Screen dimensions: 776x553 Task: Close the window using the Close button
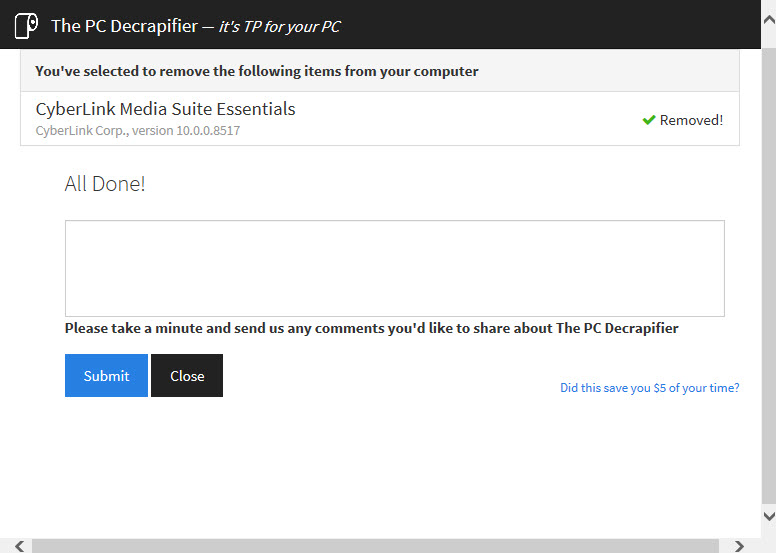click(187, 375)
